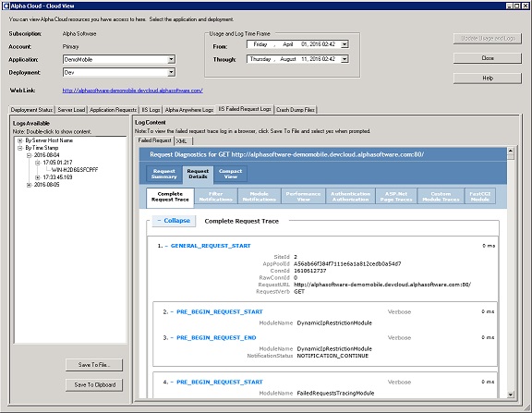532x413 pixels.
Task: Collapse the By Time Stamp tree node
Action: point(20,148)
